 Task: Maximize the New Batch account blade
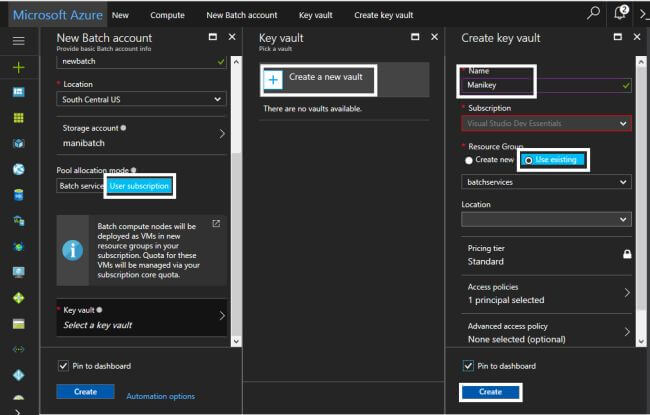point(213,37)
